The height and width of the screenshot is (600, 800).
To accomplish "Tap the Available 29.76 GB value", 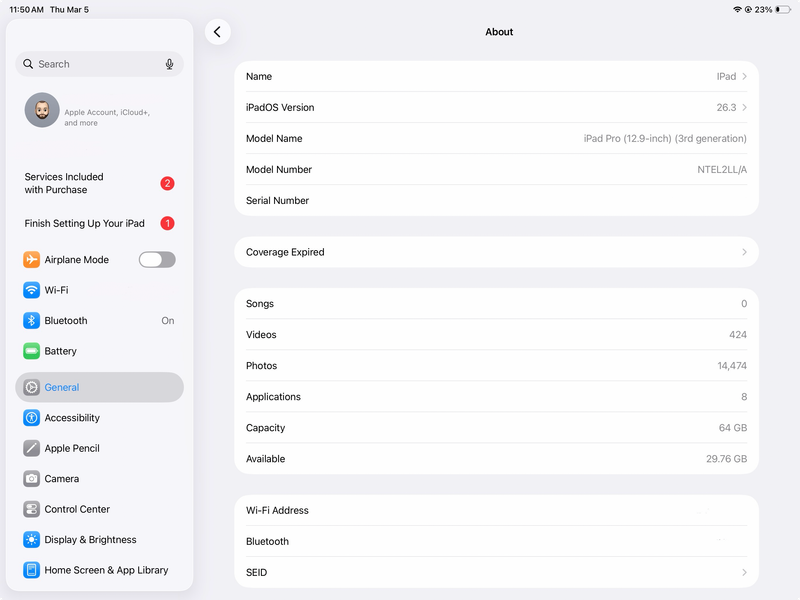I will coord(727,459).
